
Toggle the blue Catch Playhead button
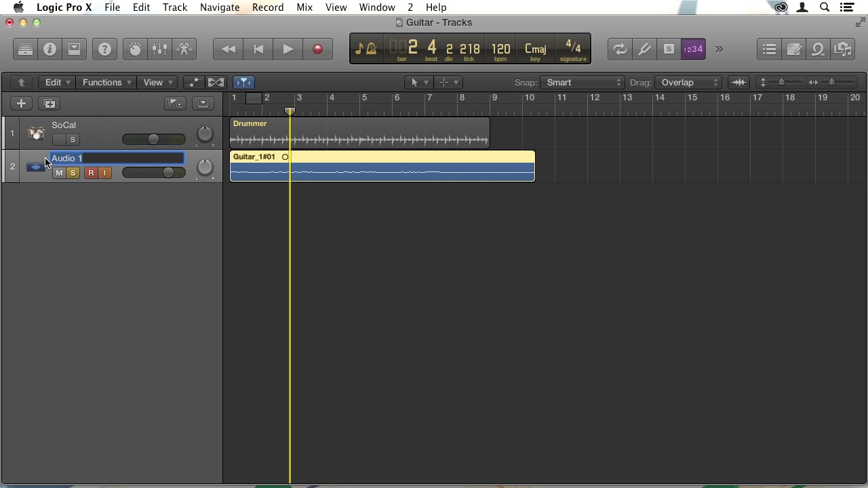point(243,83)
